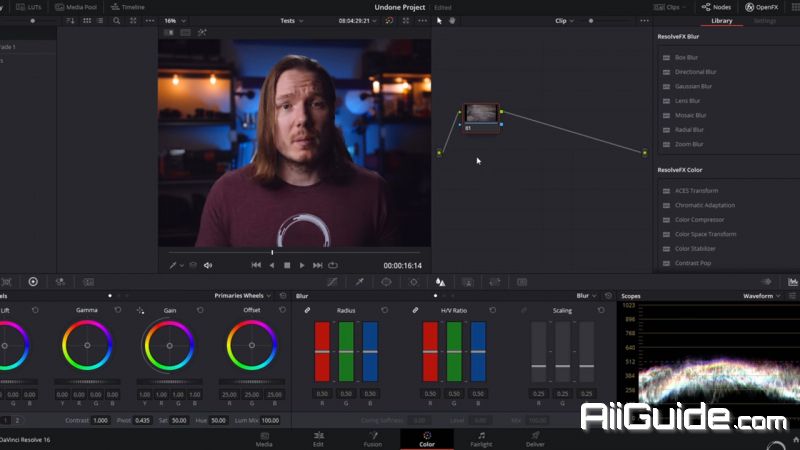The height and width of the screenshot is (450, 800).
Task: Select the pointer tool in node editor
Action: pyautogui.click(x=439, y=21)
